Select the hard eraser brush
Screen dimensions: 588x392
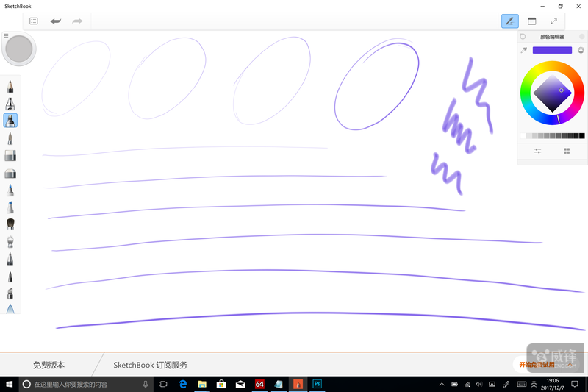tap(10, 155)
